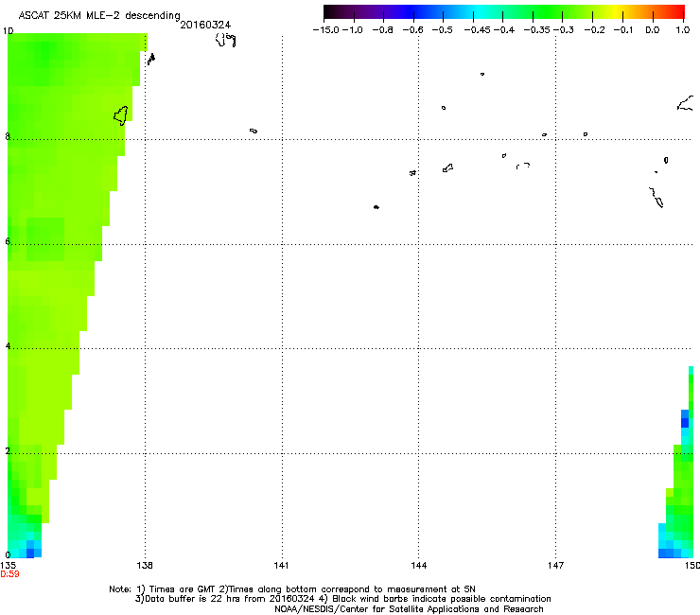
Task: Click the NOAA/NESDIS credit line
Action: pyautogui.click(x=409, y=609)
